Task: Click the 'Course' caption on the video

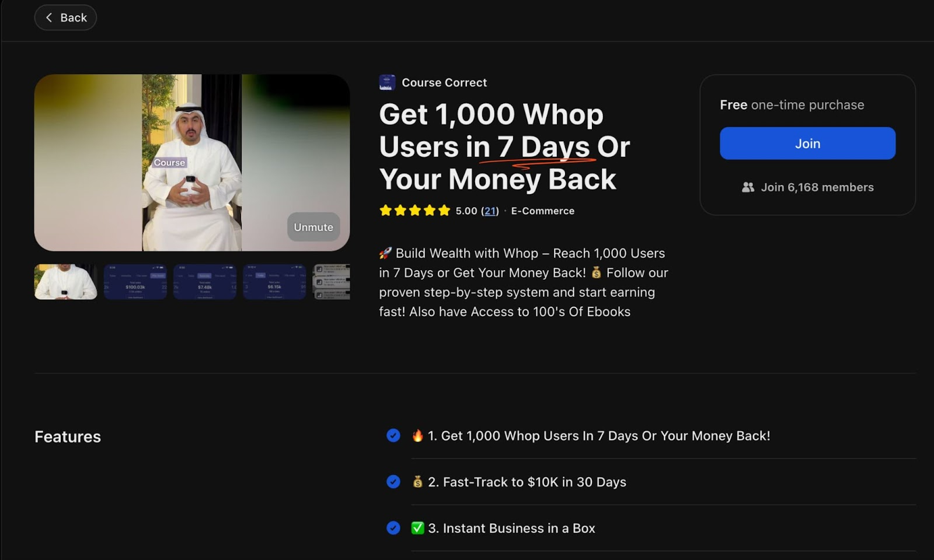Action: [x=169, y=163]
